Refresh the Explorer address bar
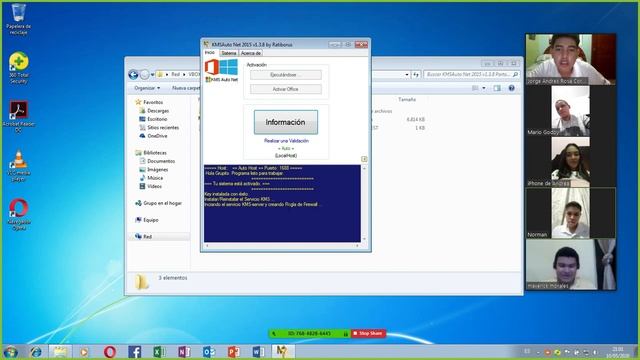This screenshot has width=640, height=360. coord(416,75)
